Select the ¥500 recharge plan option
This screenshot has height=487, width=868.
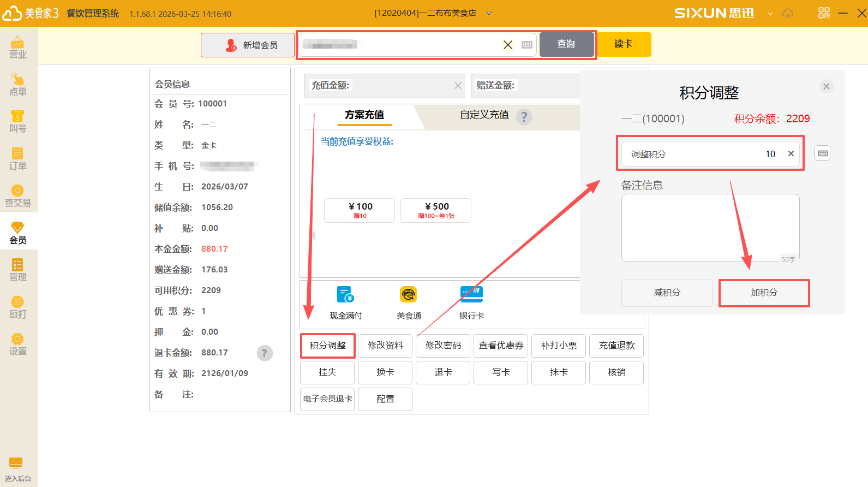[x=436, y=210]
